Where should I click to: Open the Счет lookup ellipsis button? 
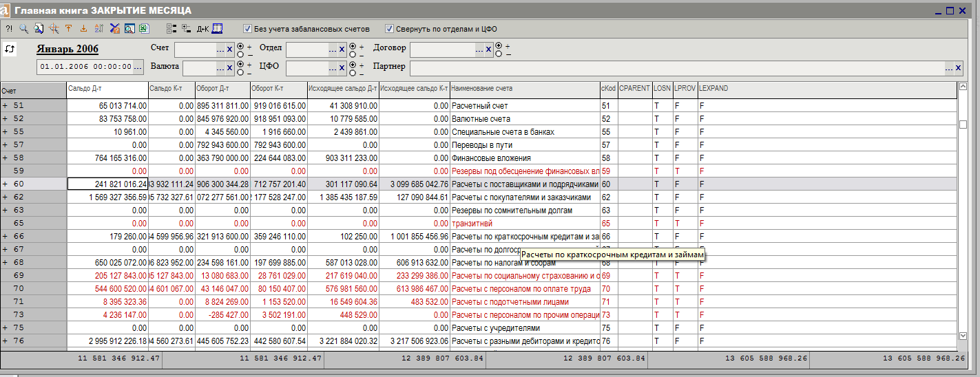(220, 49)
